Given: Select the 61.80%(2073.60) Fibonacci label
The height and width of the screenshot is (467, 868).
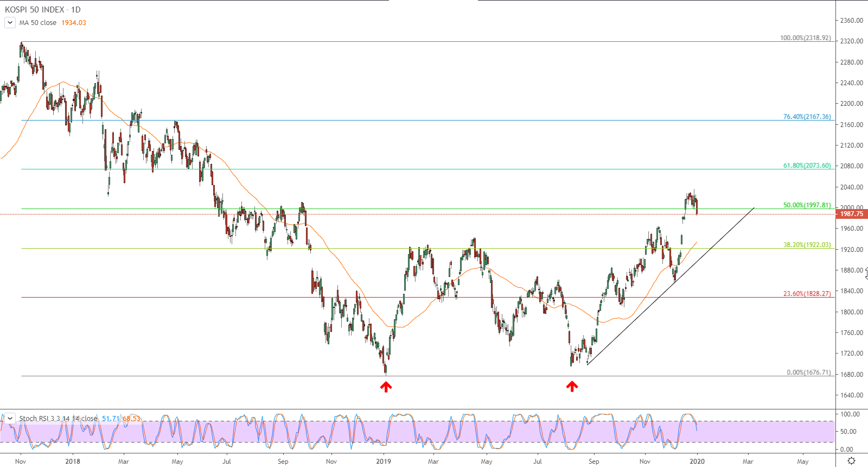Looking at the screenshot, I should 807,166.
